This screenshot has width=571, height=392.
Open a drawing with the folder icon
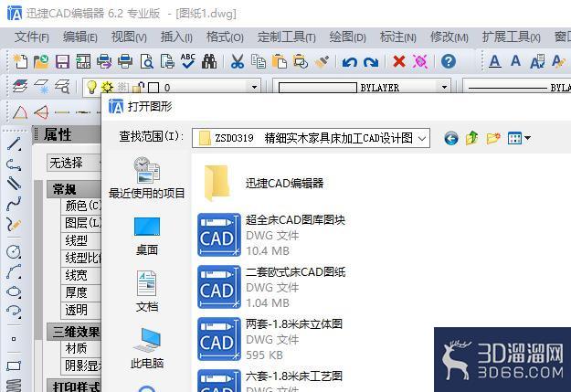click(x=41, y=61)
